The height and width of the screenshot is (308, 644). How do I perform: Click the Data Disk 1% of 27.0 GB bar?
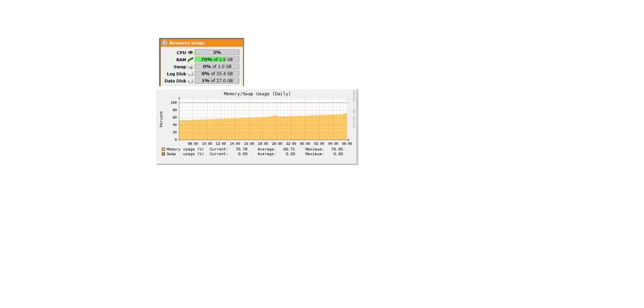pos(217,81)
